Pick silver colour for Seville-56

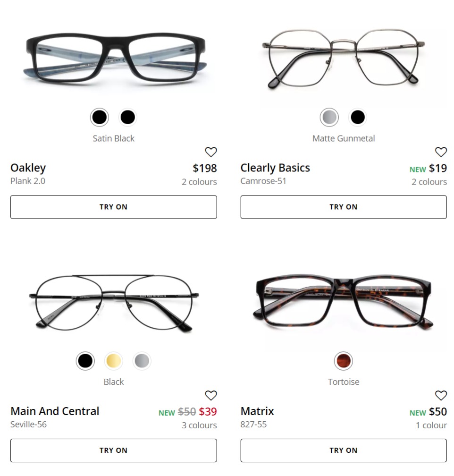click(x=142, y=361)
